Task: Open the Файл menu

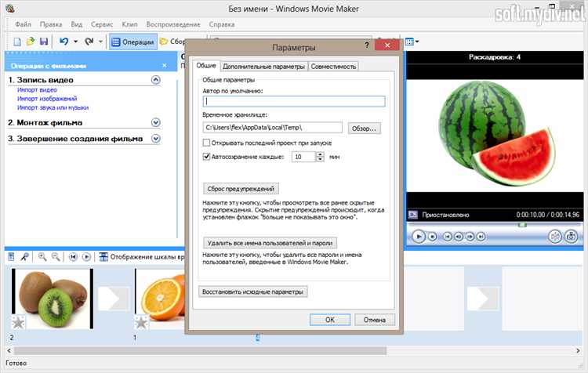Action: pyautogui.click(x=23, y=24)
